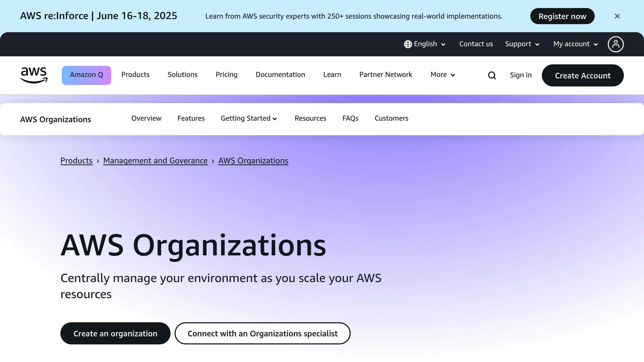Screen dimensions: 644x362
Task: Open the More navigation dropdown
Action: coord(442,75)
